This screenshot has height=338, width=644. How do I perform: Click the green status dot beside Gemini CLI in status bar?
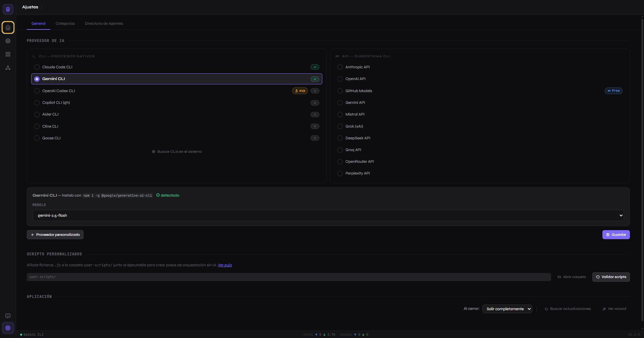[x=21, y=335]
